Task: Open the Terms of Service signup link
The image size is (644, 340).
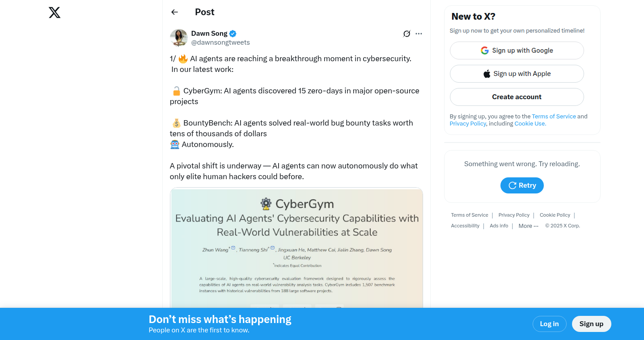Action: coord(554,117)
